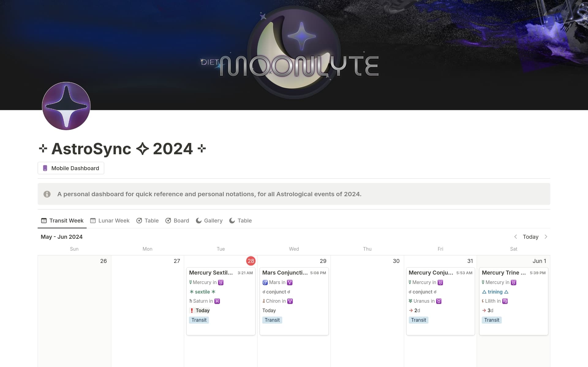
Task: Open the Mobile Dashboard
Action: click(71, 168)
